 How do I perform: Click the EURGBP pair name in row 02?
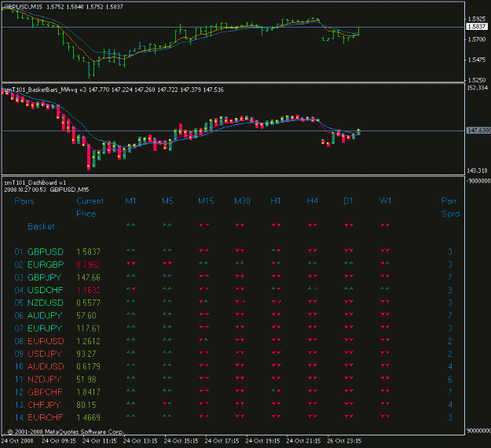coord(46,265)
